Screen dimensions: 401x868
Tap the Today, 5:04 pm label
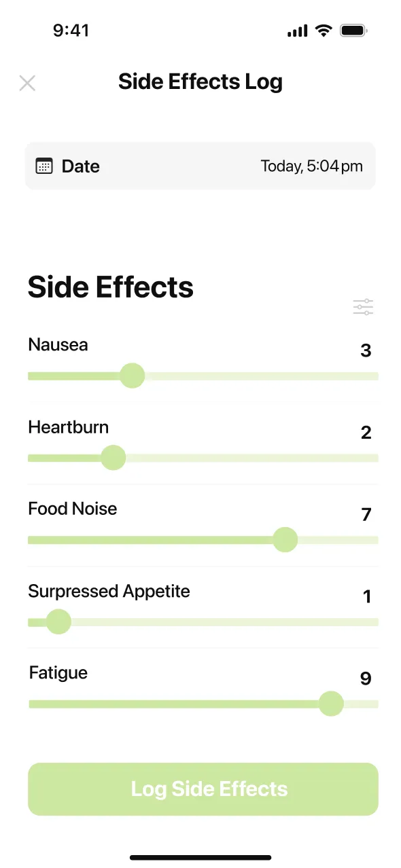312,165
